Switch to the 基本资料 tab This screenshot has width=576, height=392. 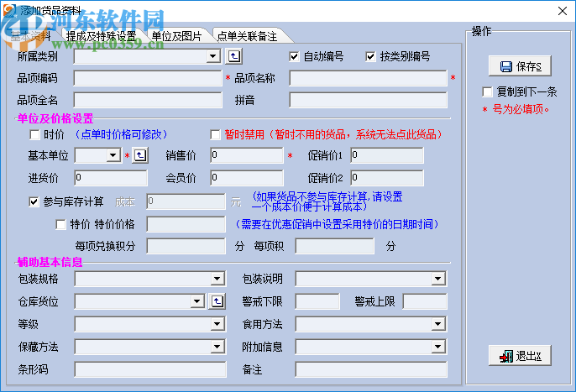click(30, 36)
